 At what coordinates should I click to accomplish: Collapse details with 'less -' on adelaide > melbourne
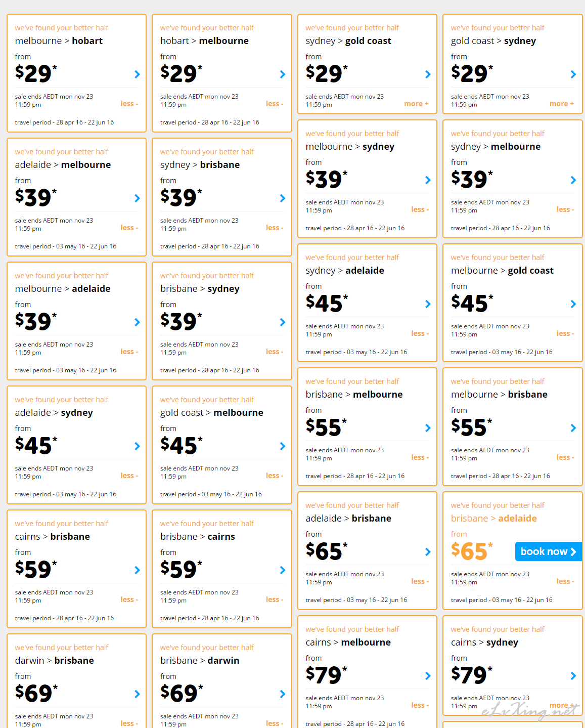(129, 228)
